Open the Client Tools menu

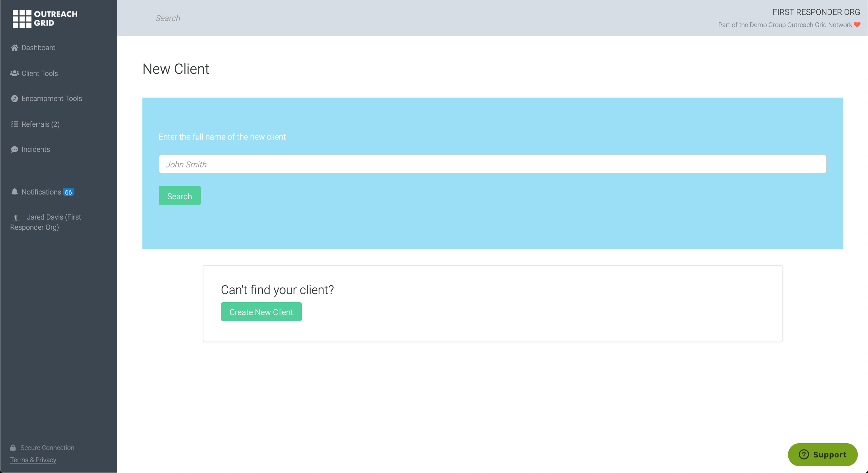click(x=40, y=74)
